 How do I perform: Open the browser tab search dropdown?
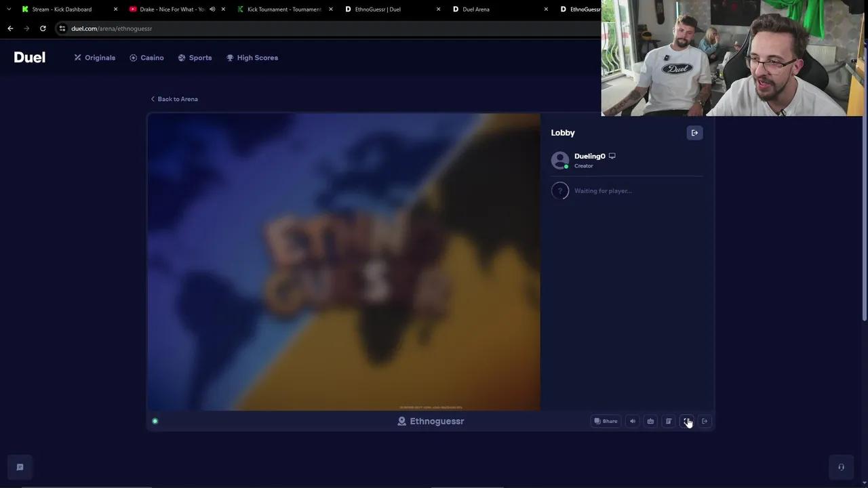(9, 9)
